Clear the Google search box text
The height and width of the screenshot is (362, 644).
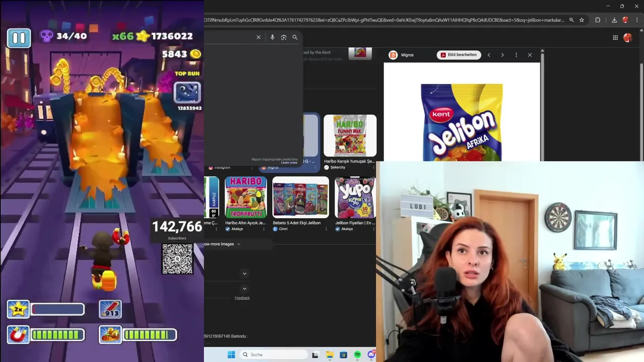click(259, 37)
